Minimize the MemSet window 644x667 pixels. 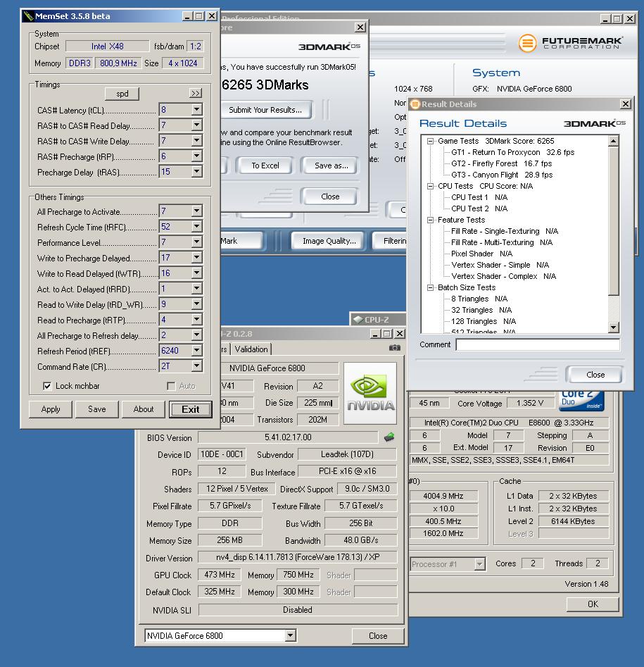click(x=188, y=16)
